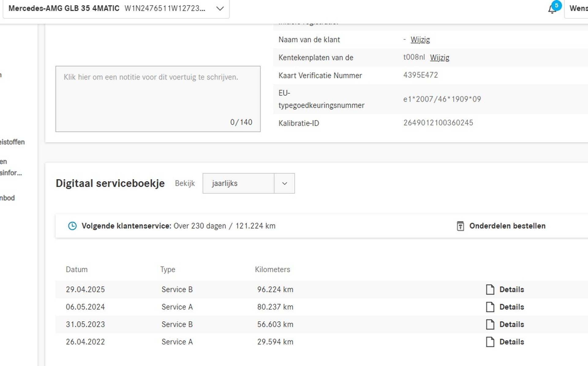Viewport: 588px width, 366px height.
Task: Edit customer name via Wijzig link
Action: pos(420,40)
